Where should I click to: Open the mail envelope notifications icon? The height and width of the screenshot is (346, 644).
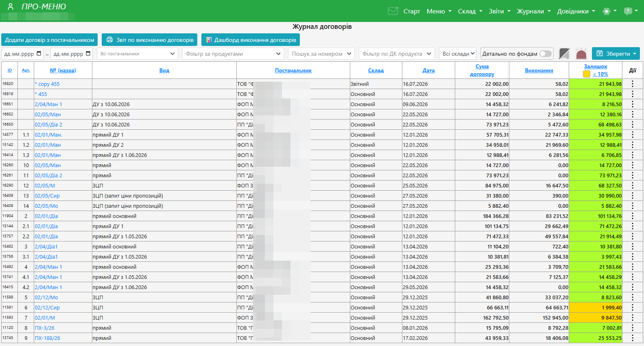[x=393, y=11]
